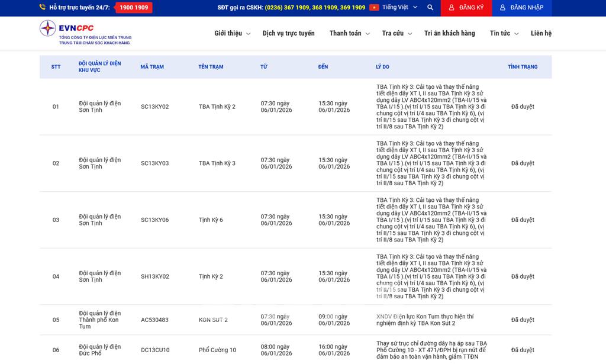Image resolution: width=606 pixels, height=364 pixels.
Task: Select station code SC13KY02 row
Action: [154, 107]
